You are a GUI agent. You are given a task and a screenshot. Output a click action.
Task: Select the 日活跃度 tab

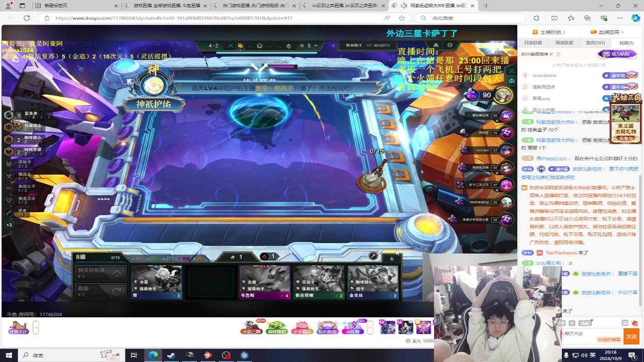(533, 43)
